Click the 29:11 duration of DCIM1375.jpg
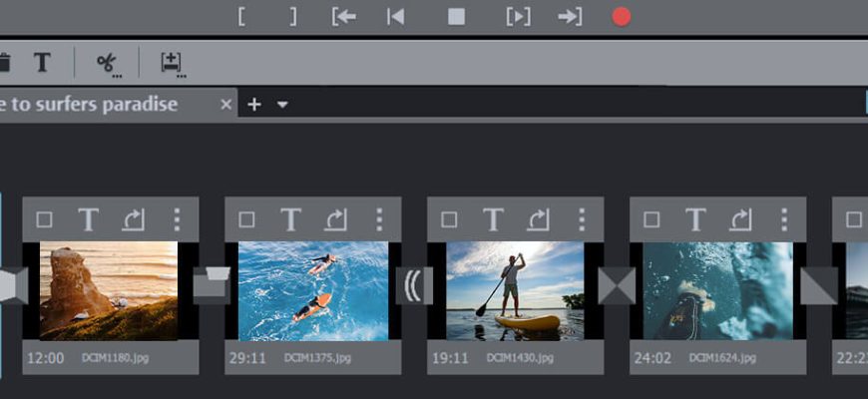This screenshot has width=868, height=399. (x=248, y=358)
